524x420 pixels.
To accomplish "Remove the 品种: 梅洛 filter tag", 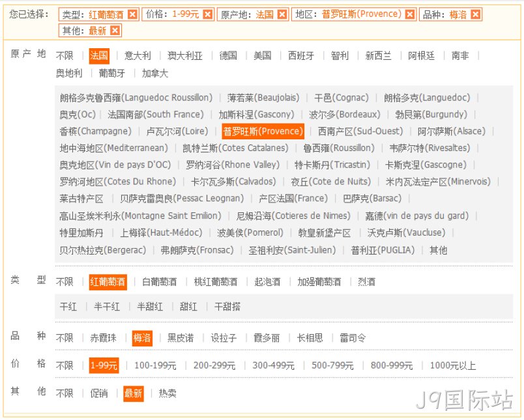I will 475,14.
